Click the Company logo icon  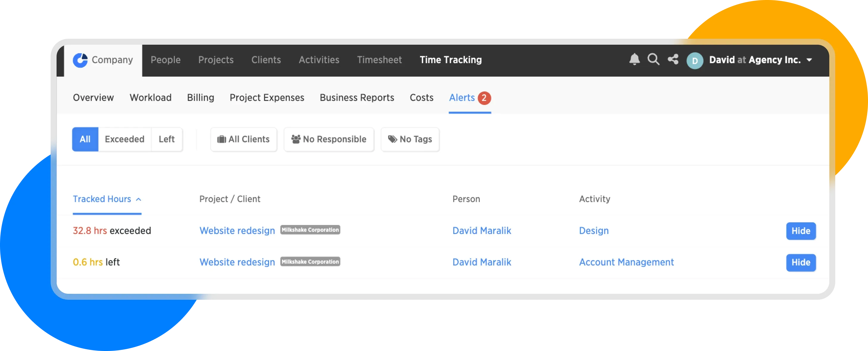(80, 60)
